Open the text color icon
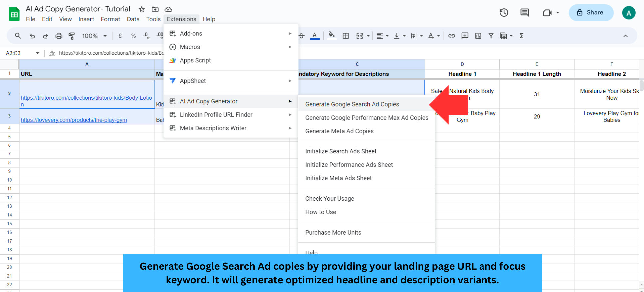This screenshot has height=292, width=644. pyautogui.click(x=315, y=36)
